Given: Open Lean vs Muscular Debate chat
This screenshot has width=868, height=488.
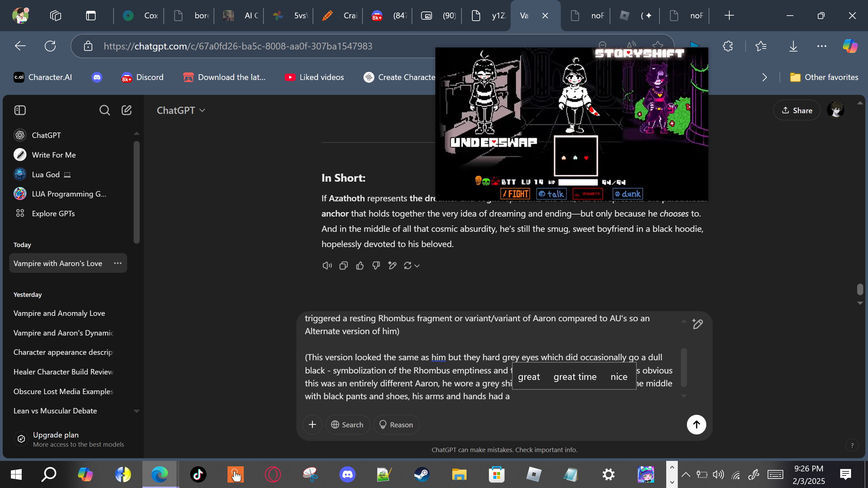Looking at the screenshot, I should pyautogui.click(x=68, y=411).
